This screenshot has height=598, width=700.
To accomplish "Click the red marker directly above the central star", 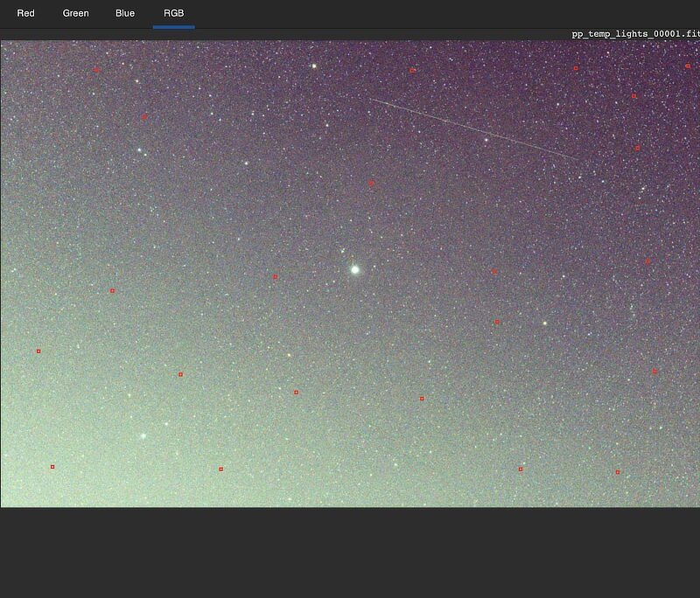I will [371, 183].
